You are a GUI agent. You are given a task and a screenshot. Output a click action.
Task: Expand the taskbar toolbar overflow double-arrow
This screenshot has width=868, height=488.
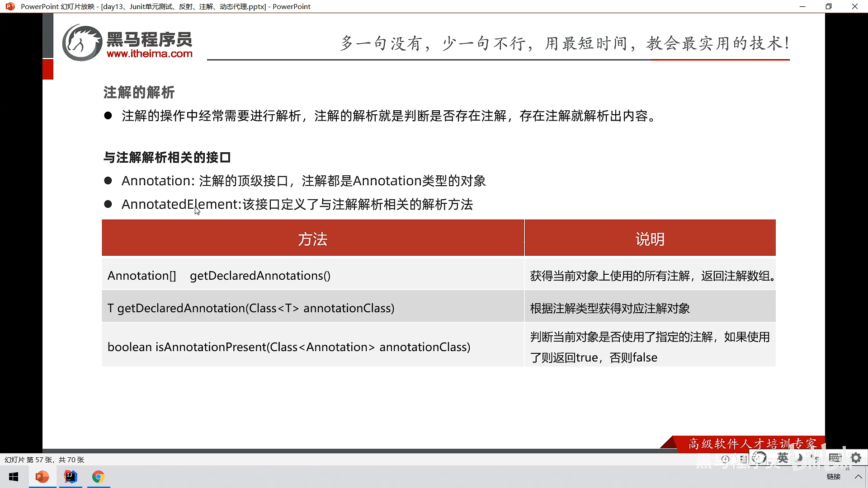pyautogui.click(x=847, y=469)
